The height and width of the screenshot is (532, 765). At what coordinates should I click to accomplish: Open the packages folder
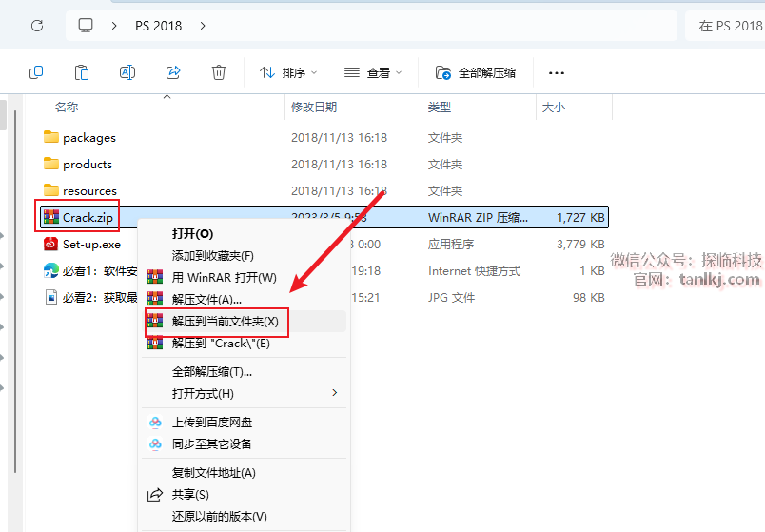[x=88, y=138]
